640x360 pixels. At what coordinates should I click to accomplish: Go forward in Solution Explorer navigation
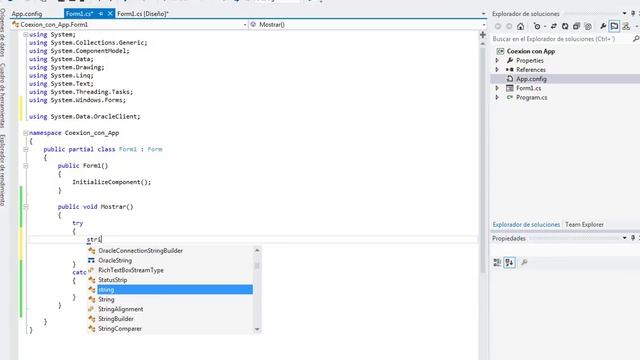(509, 26)
